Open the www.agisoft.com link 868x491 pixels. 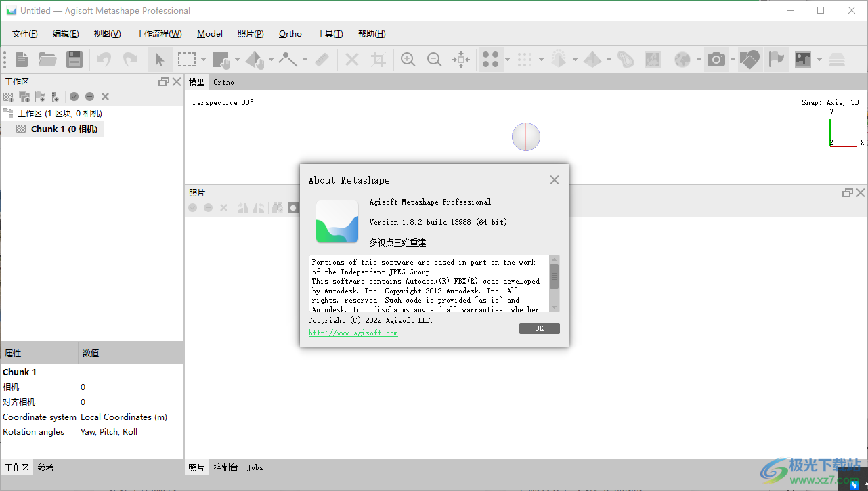coord(353,333)
